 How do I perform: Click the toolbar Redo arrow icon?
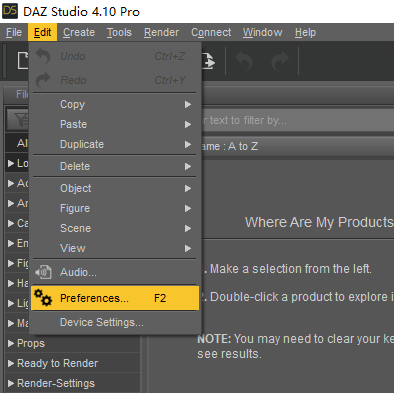280,61
